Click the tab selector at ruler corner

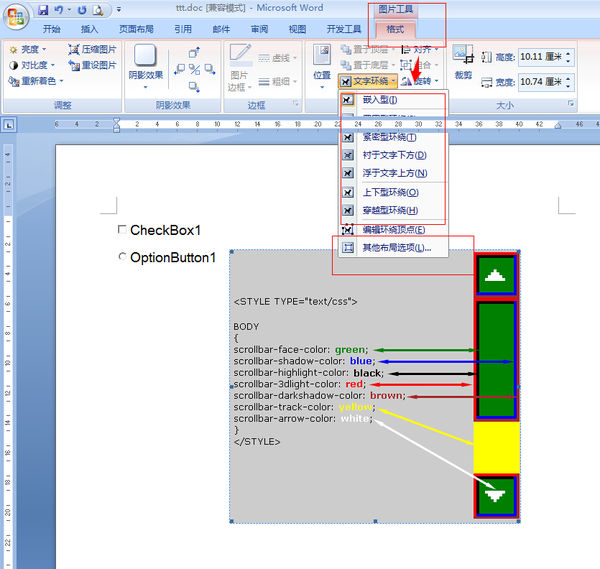point(9,125)
